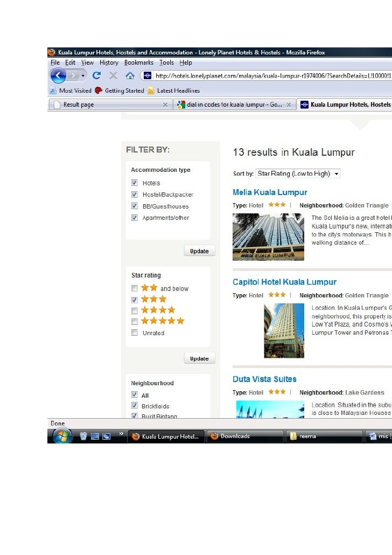The width and height of the screenshot is (392, 555).
Task: Click the 13 results in Kuala Lumpur heading
Action: [293, 152]
